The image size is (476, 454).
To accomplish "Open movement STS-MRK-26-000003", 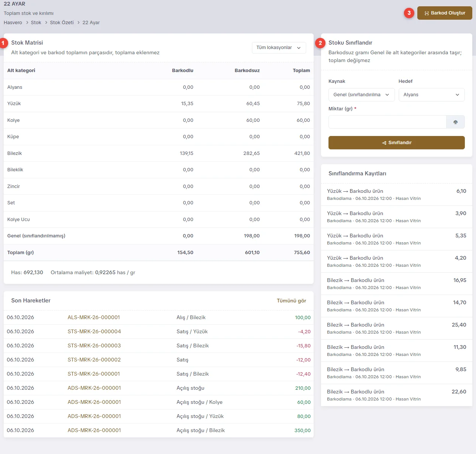I will [x=94, y=346].
